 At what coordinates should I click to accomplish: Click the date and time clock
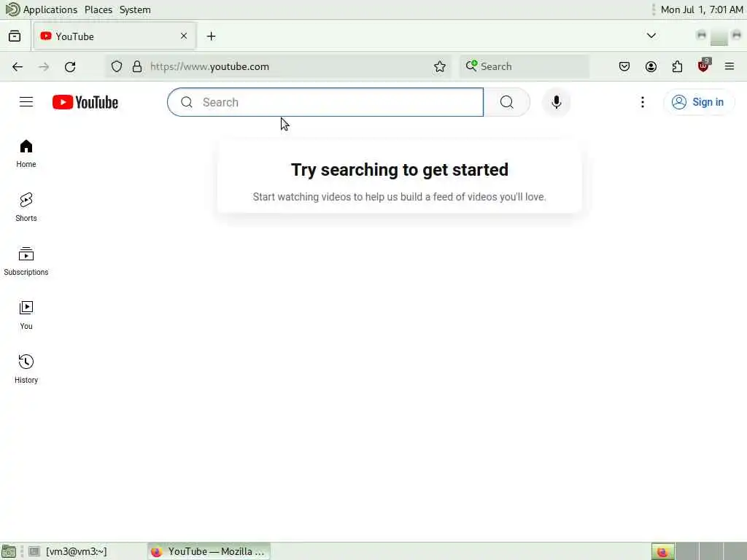click(x=703, y=9)
